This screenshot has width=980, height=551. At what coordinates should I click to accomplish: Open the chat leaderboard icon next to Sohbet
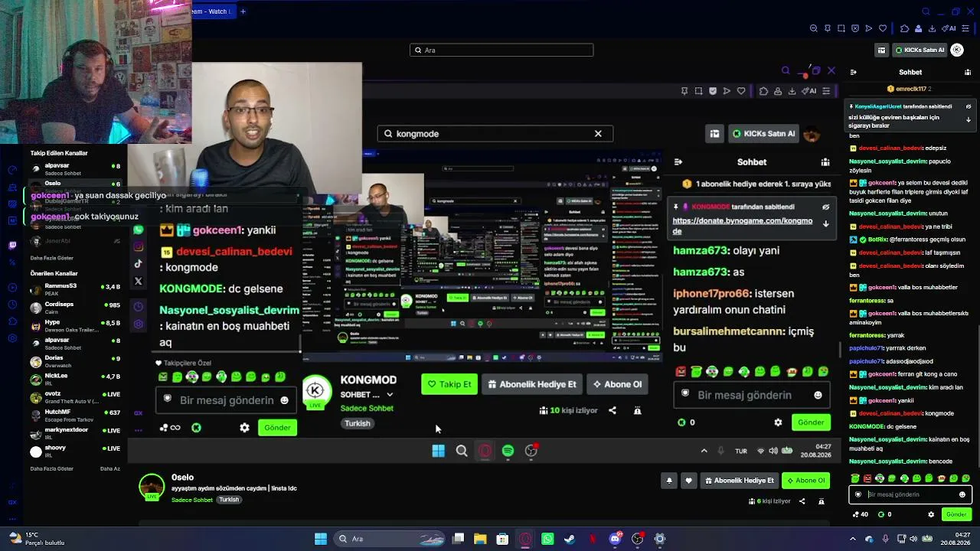click(969, 72)
